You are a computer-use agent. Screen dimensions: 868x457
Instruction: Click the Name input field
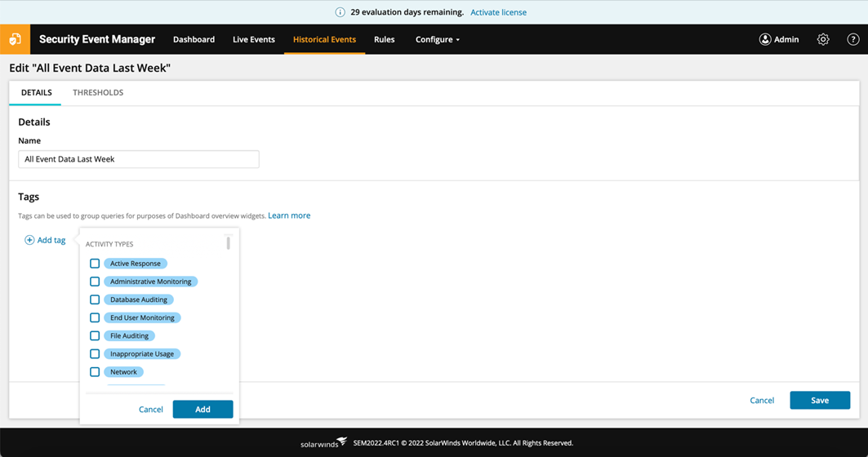[x=138, y=159]
